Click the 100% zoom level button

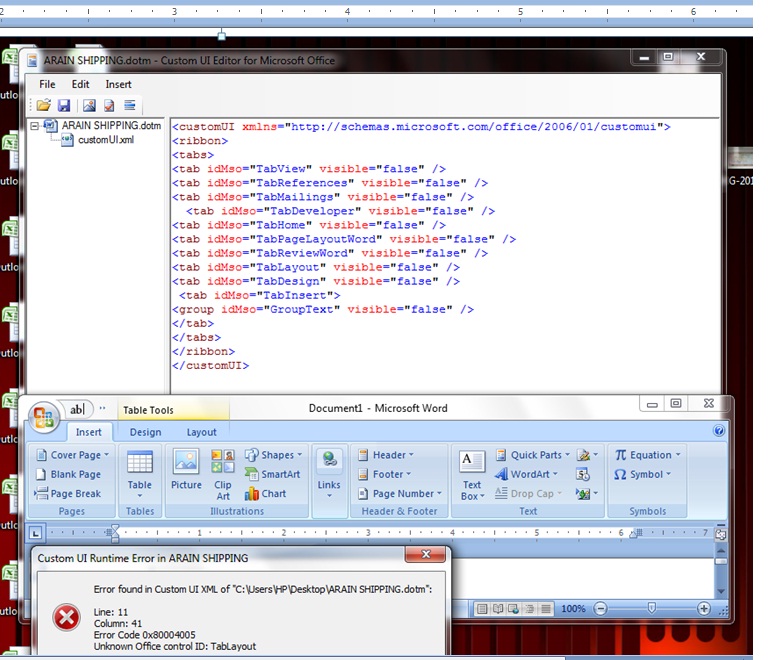tap(573, 609)
